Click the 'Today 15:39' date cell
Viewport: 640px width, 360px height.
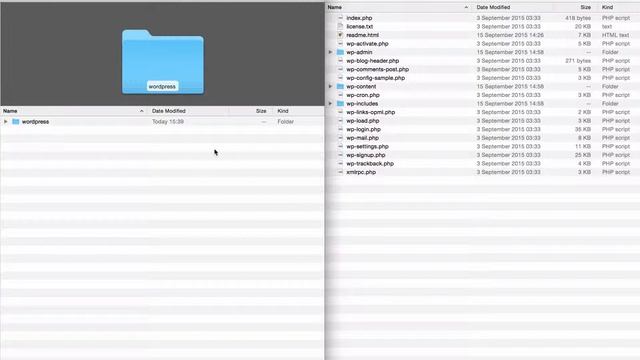coord(168,122)
